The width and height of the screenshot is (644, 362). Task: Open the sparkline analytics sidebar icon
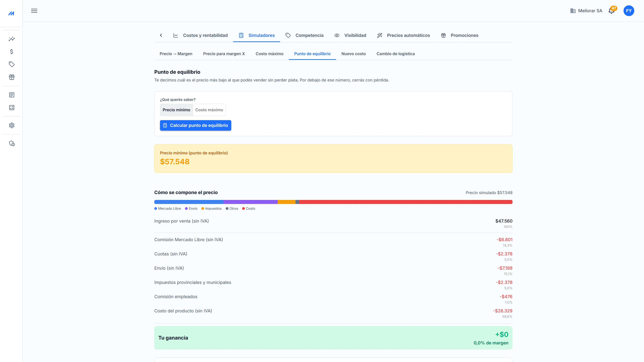[12, 39]
